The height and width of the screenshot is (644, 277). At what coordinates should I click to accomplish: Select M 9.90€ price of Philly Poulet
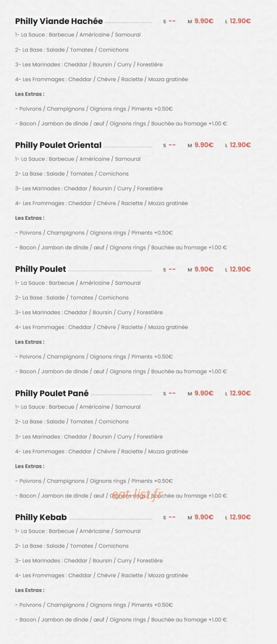[x=200, y=269]
